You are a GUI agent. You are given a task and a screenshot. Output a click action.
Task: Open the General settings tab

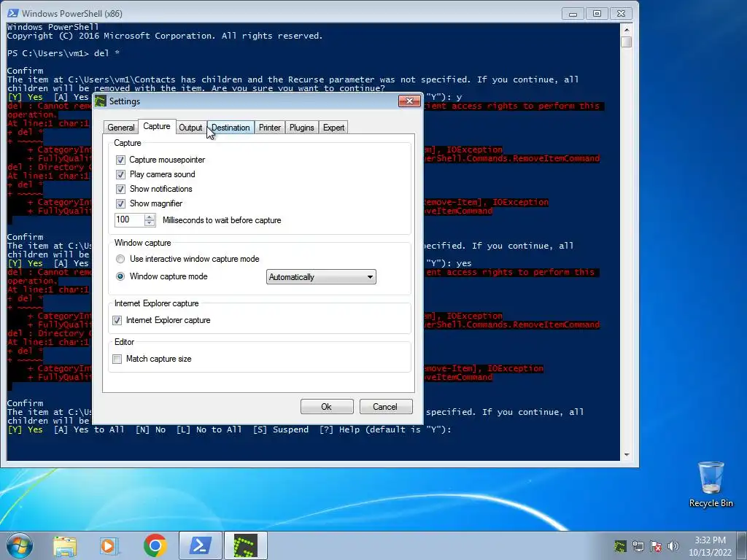(x=120, y=128)
